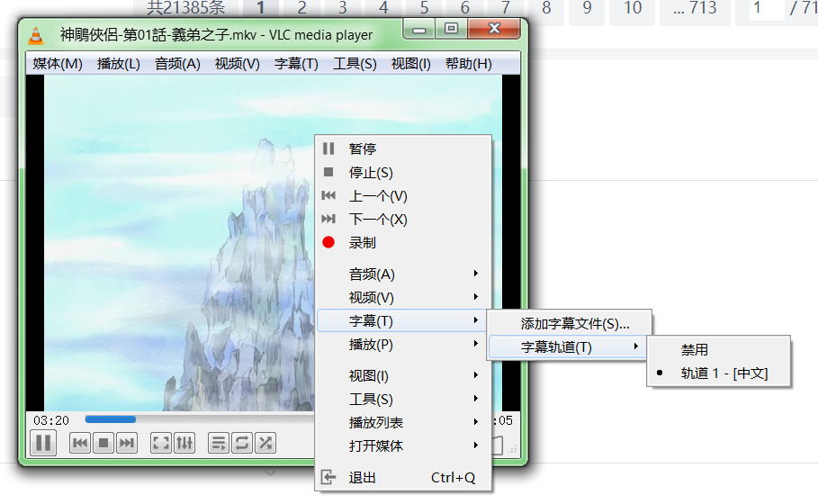The width and height of the screenshot is (818, 504).
Task: Expand 工具(S) submenu in context menu
Action: click(x=403, y=399)
